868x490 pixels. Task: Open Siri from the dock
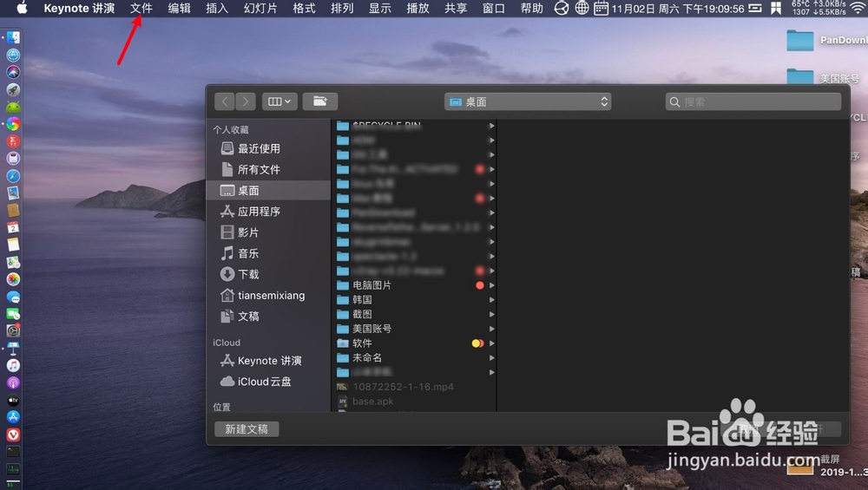[13, 72]
